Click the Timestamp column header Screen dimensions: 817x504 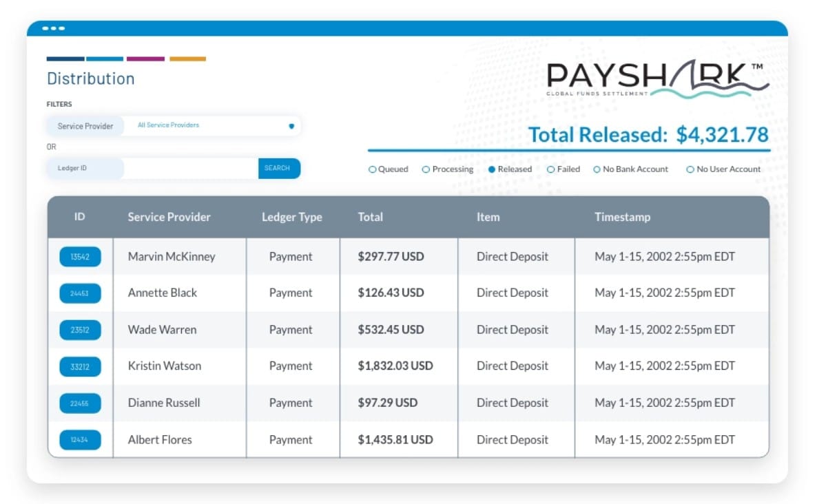click(623, 217)
